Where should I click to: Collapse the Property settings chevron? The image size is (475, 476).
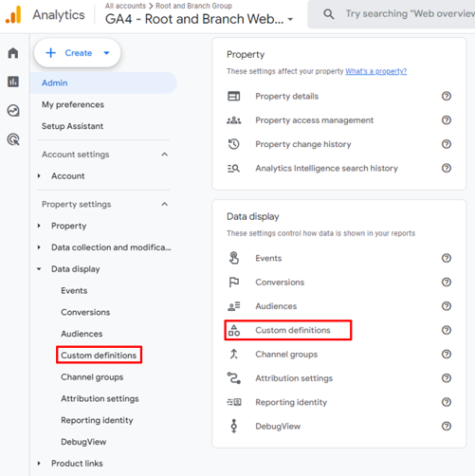[164, 204]
